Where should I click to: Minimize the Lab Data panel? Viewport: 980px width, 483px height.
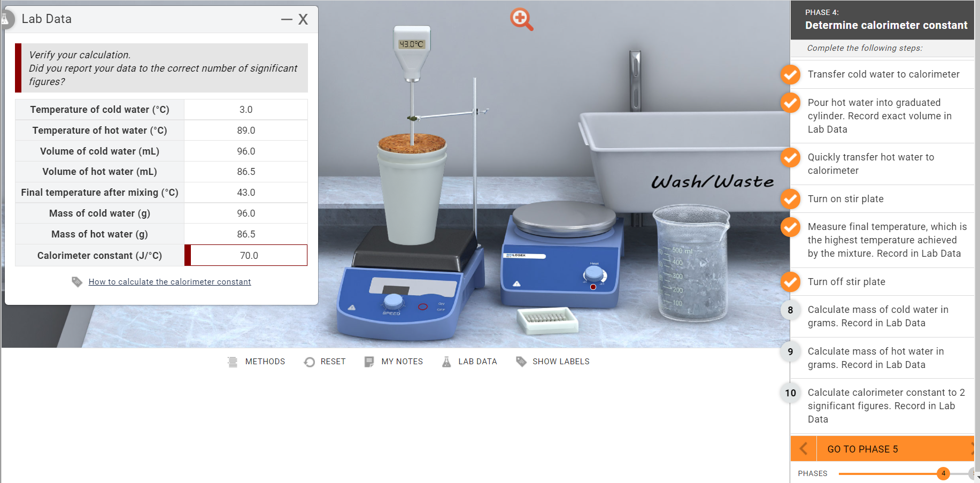point(287,19)
